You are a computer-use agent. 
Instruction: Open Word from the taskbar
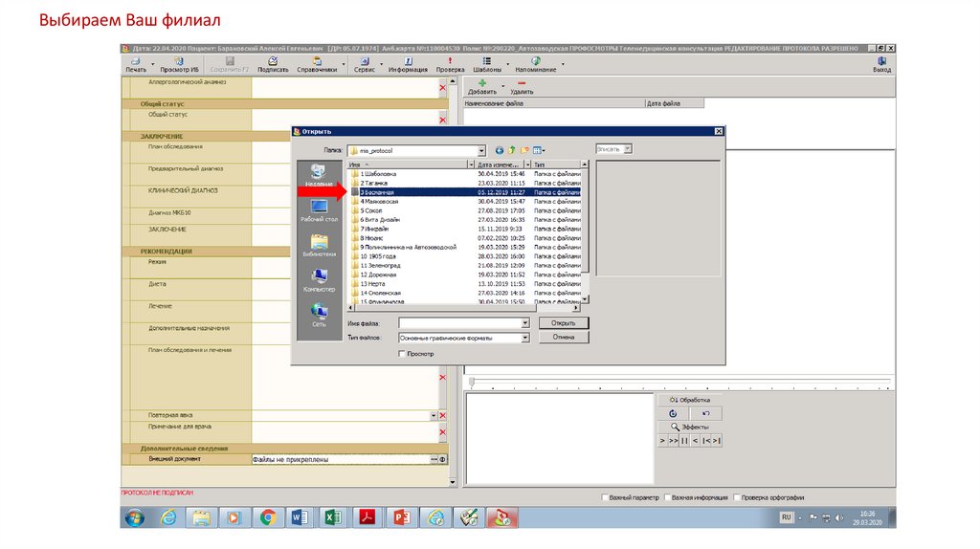[300, 517]
